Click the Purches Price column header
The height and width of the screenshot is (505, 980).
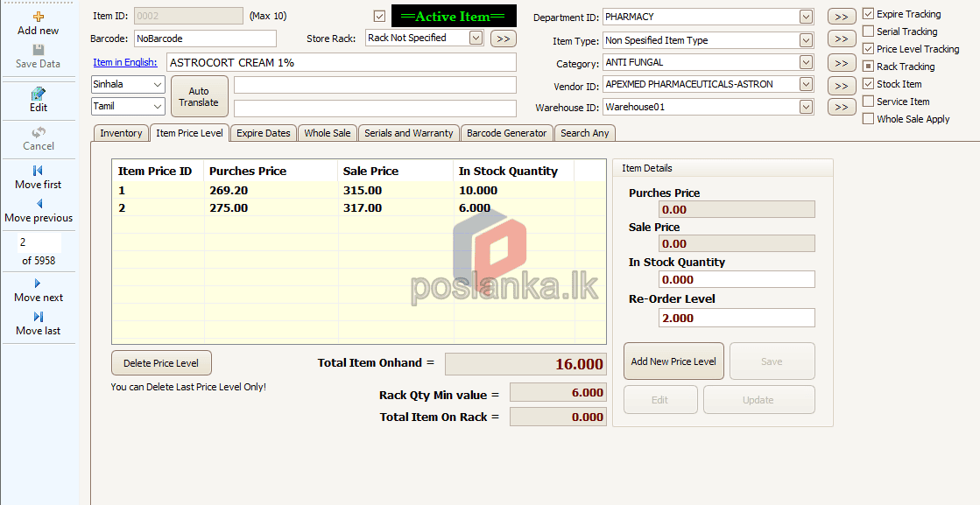point(271,171)
